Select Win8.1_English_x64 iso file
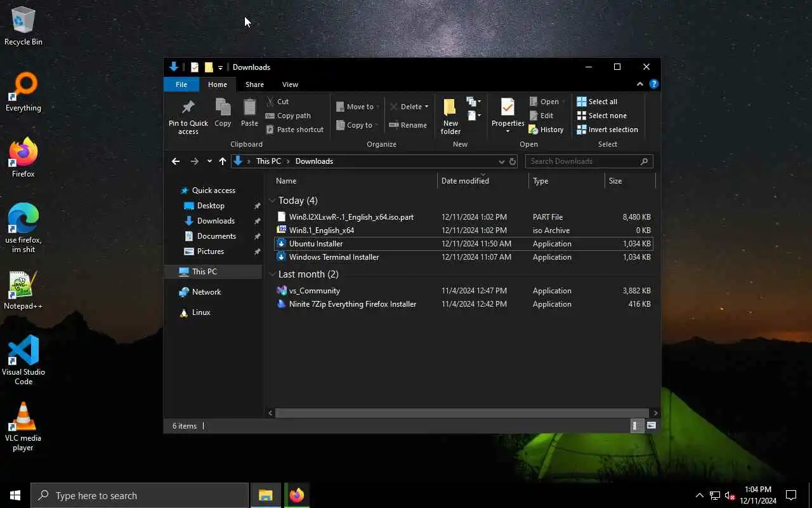Image resolution: width=812 pixels, height=508 pixels. coord(462,231)
